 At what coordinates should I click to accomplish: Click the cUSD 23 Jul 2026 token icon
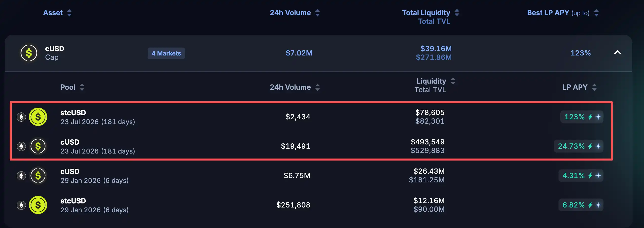tap(38, 146)
